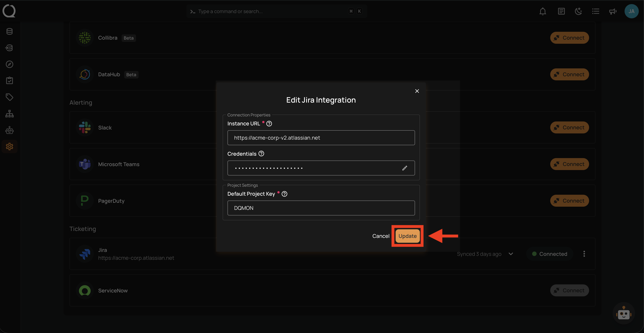The image size is (644, 333).
Task: Connect the Collibra integration
Action: [569, 38]
